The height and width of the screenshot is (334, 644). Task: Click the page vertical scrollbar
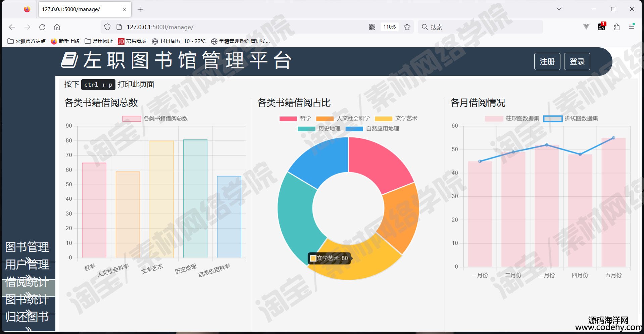640,183
